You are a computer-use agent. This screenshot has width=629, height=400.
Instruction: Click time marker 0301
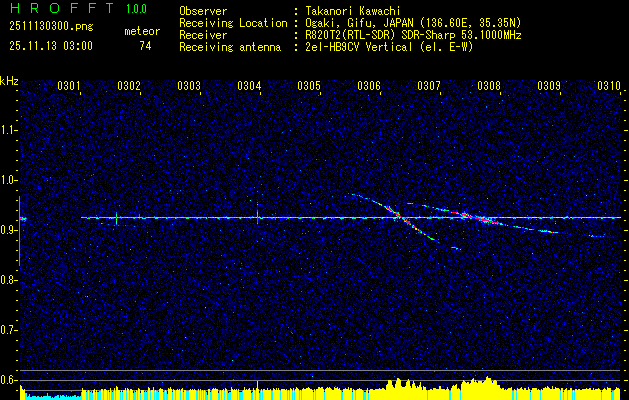pos(69,85)
